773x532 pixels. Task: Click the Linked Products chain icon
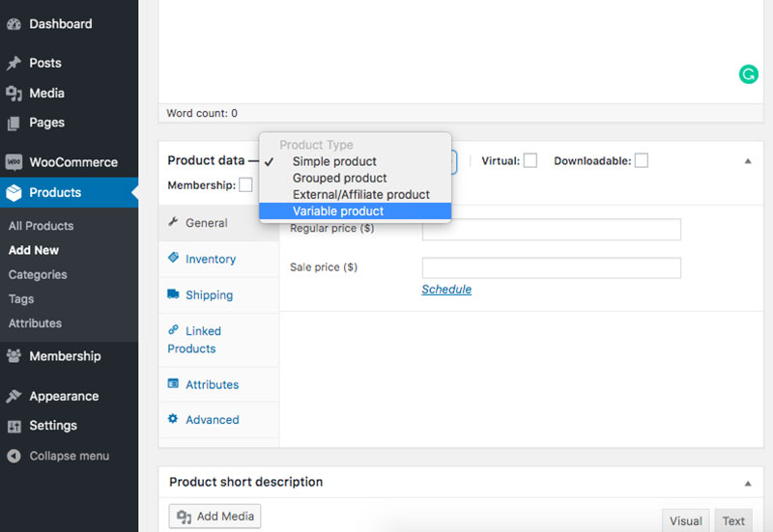(x=173, y=329)
